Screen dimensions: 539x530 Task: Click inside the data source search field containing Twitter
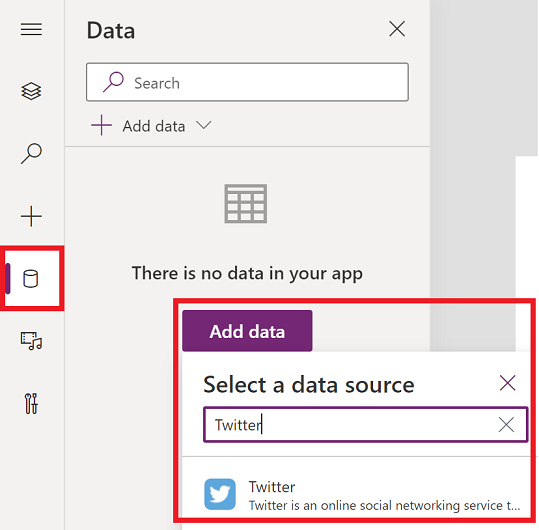click(x=365, y=425)
